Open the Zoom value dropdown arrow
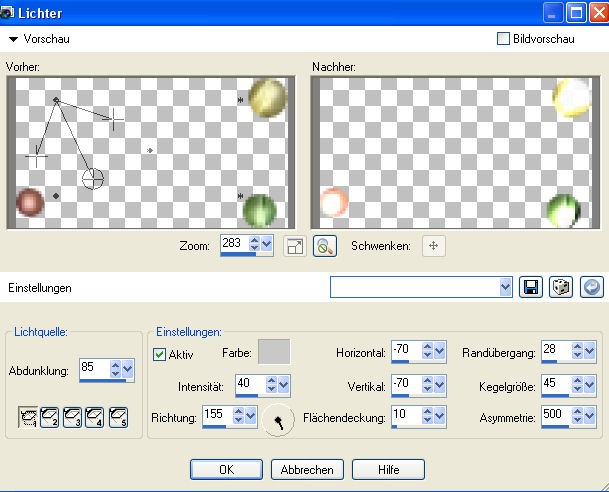Image resolution: width=609 pixels, height=492 pixels. [267, 245]
